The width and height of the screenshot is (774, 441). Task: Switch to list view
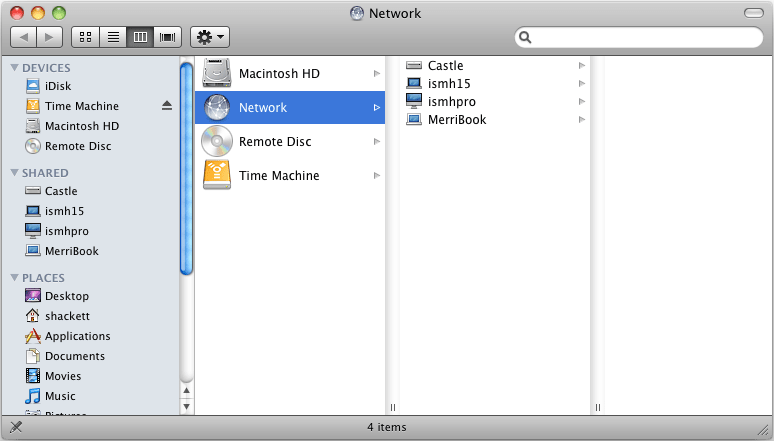pos(113,37)
